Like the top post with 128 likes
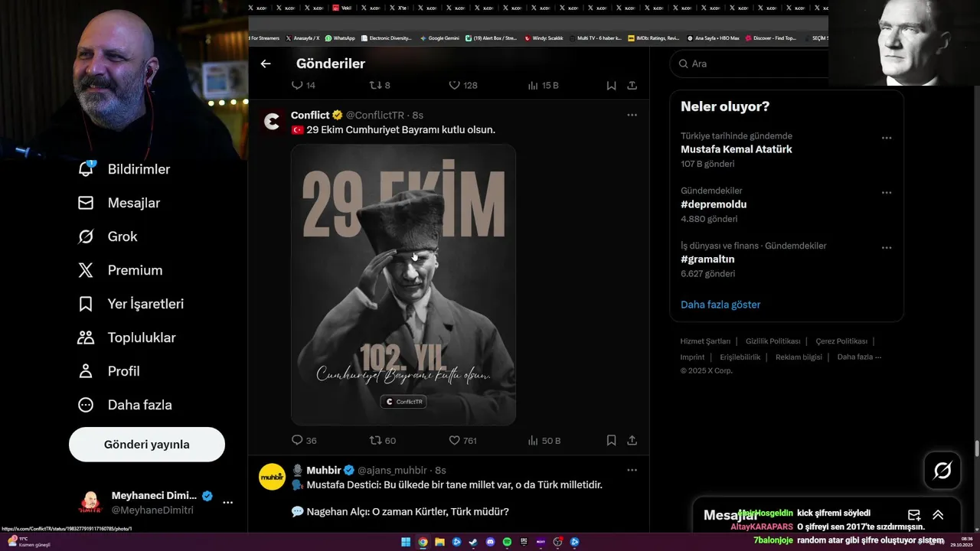 (462, 85)
